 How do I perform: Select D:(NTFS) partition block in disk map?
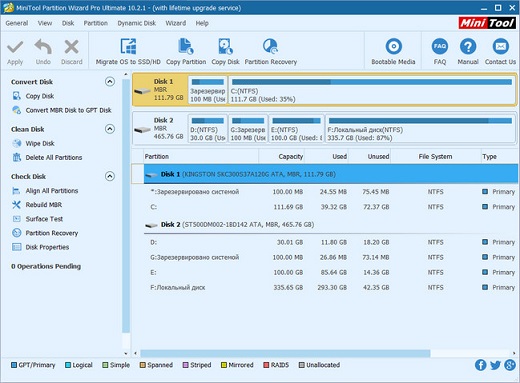coord(208,129)
